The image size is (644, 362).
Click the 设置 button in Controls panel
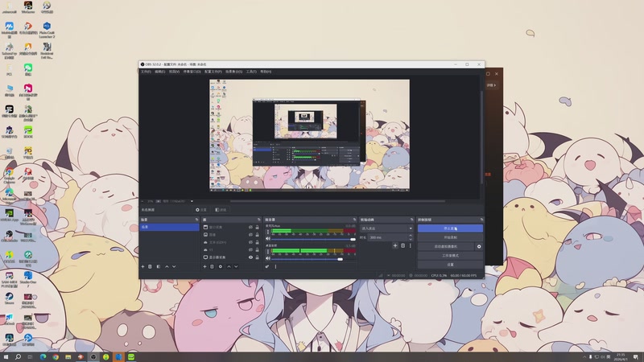(450, 265)
